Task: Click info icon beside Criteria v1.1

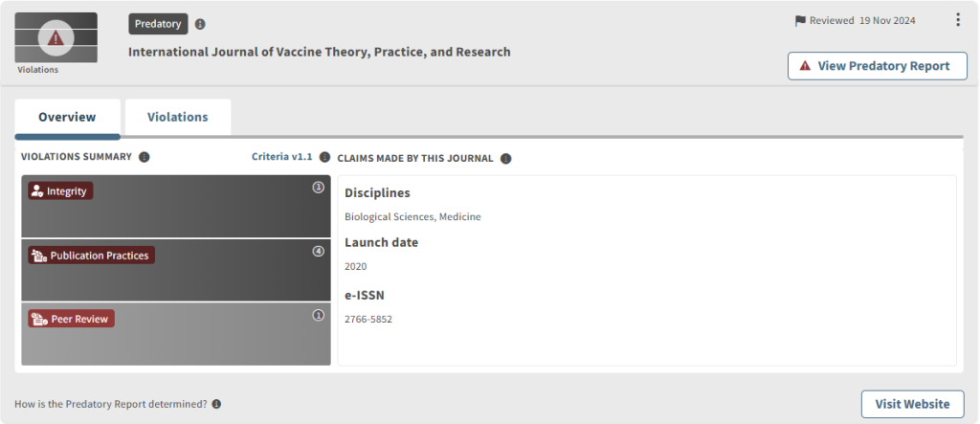Action: click(x=324, y=157)
